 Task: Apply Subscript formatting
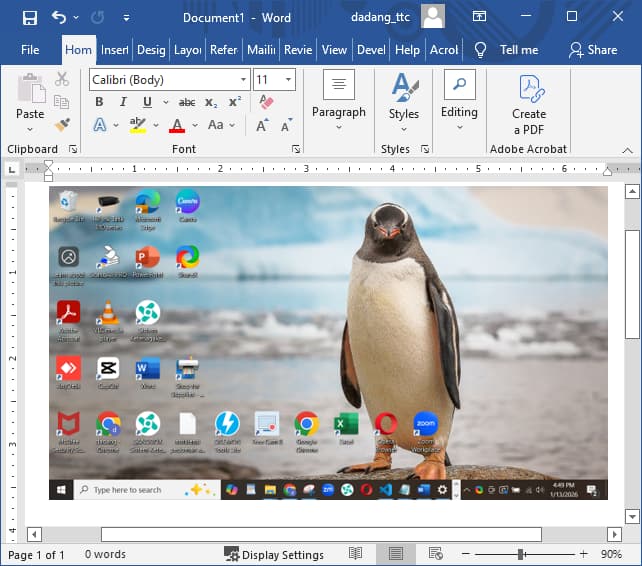point(211,102)
